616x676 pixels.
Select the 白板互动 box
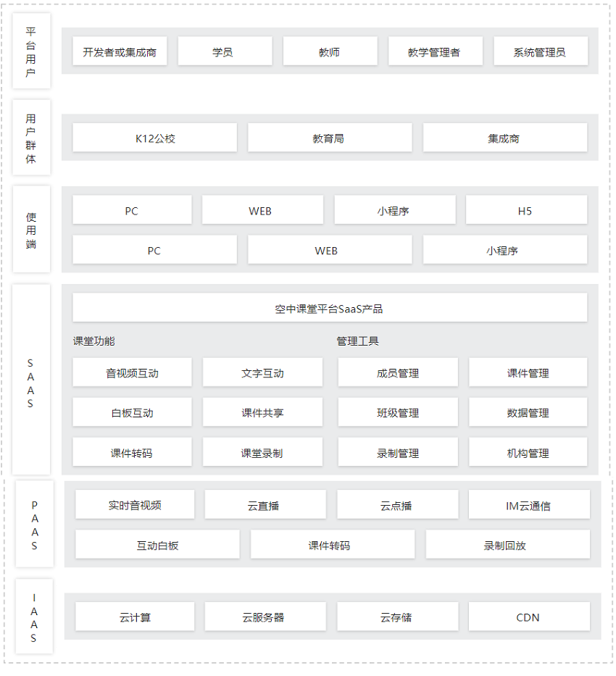coord(132,412)
